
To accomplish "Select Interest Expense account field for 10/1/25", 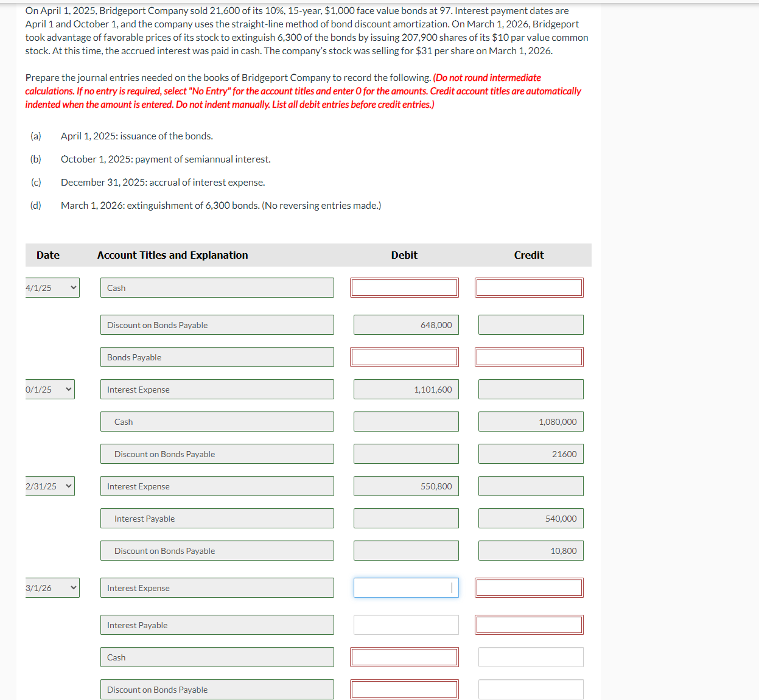I will point(217,390).
